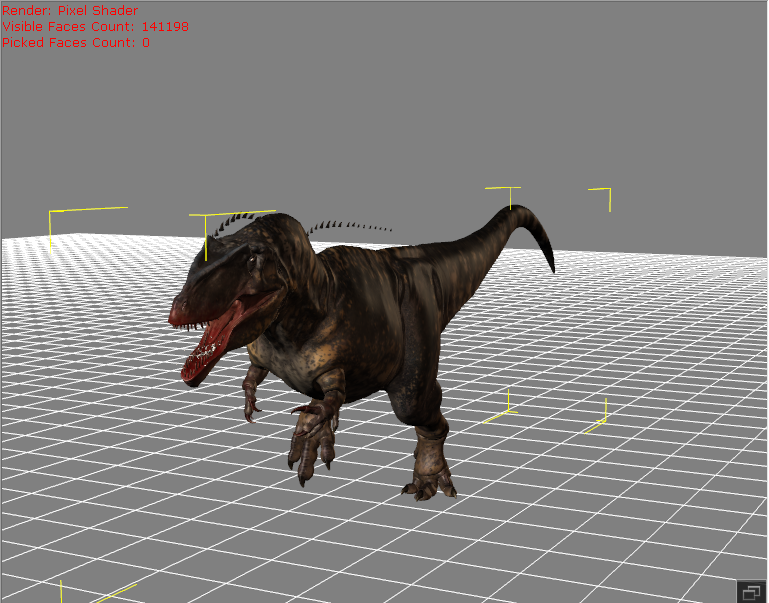Screen dimensions: 769x603
Task: Click the 'Visible Faces Count: 141198' text
Action: [x=95, y=26]
